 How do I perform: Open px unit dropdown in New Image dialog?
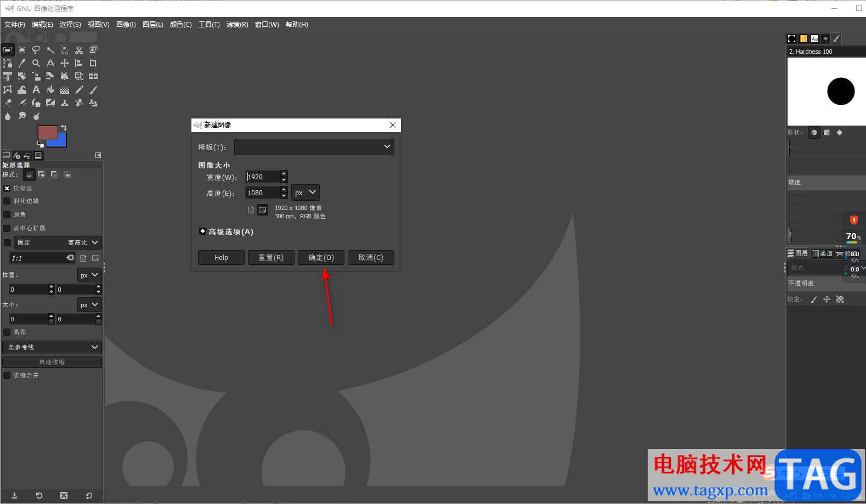click(305, 192)
